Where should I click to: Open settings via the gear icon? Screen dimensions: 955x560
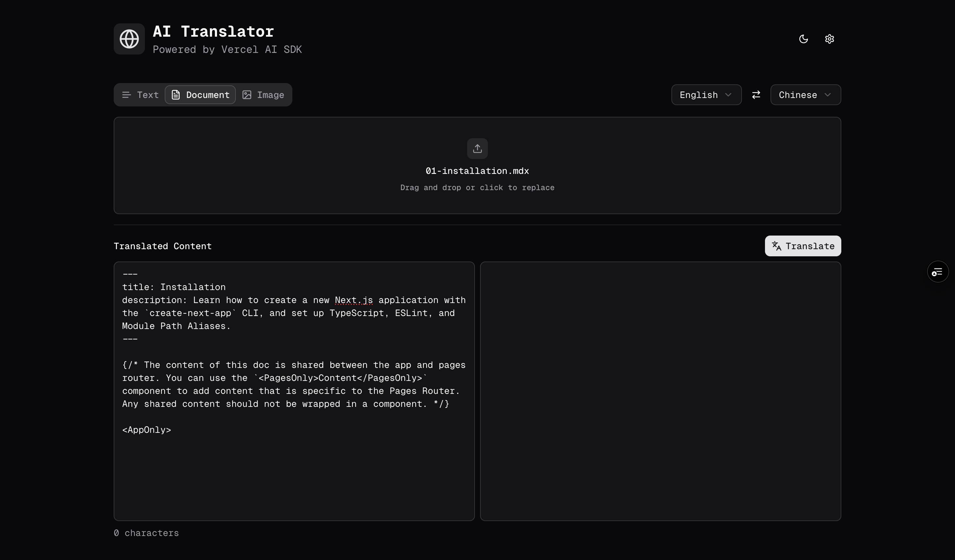(829, 39)
